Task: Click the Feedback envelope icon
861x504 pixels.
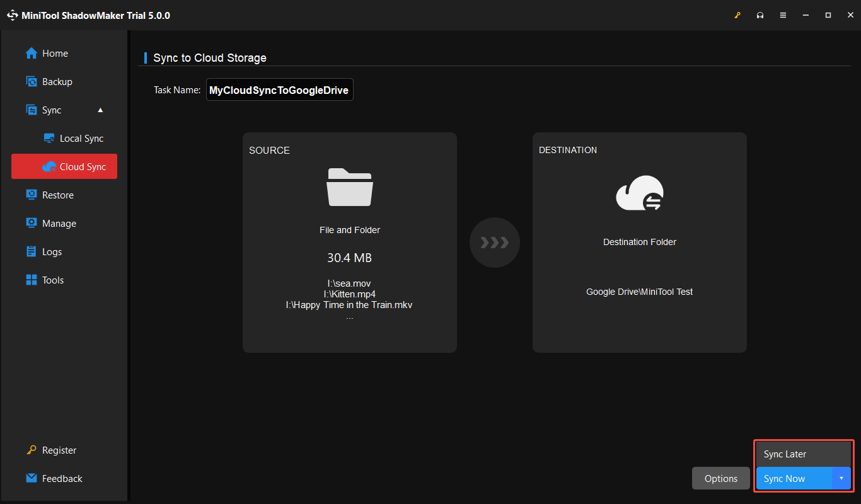Action: [x=32, y=479]
